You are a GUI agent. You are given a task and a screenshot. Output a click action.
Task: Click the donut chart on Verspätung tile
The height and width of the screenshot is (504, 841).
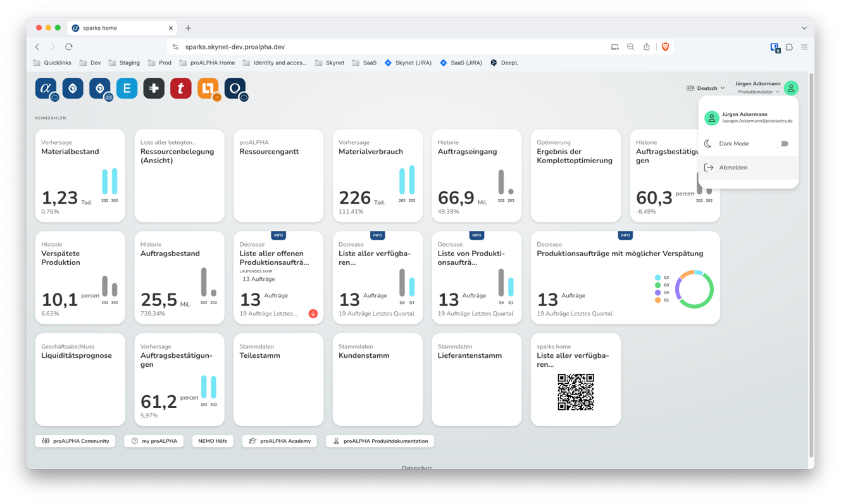pyautogui.click(x=694, y=289)
